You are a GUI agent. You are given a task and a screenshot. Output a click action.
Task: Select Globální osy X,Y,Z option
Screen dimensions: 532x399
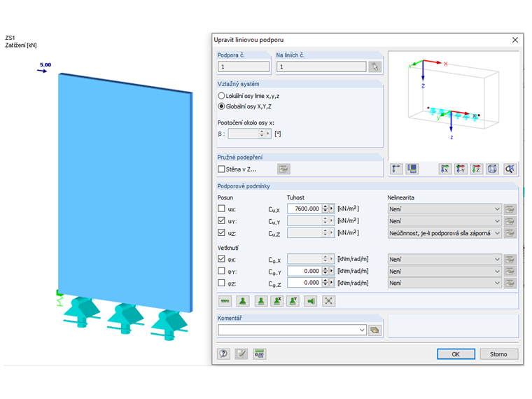(244, 106)
